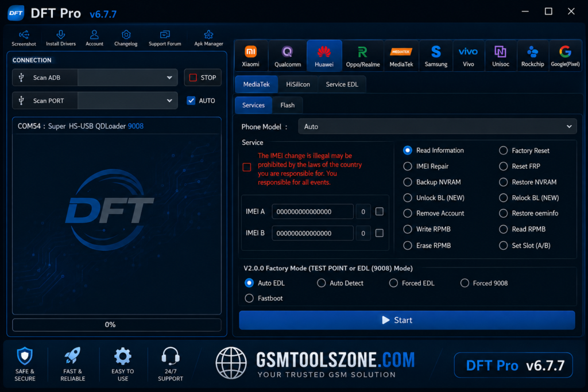Select Reset FRP option

pos(503,166)
